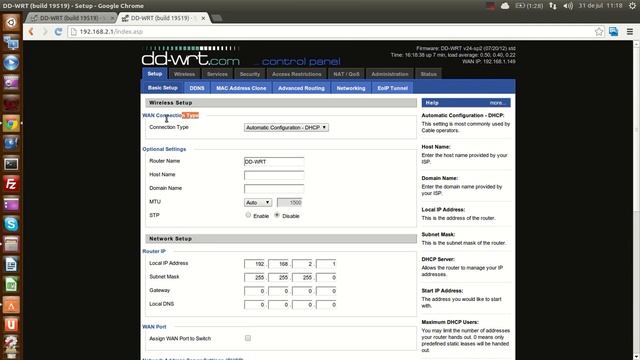The height and width of the screenshot is (360, 640).
Task: Go to the MAC Address Clone sub-tab
Action: 241,88
